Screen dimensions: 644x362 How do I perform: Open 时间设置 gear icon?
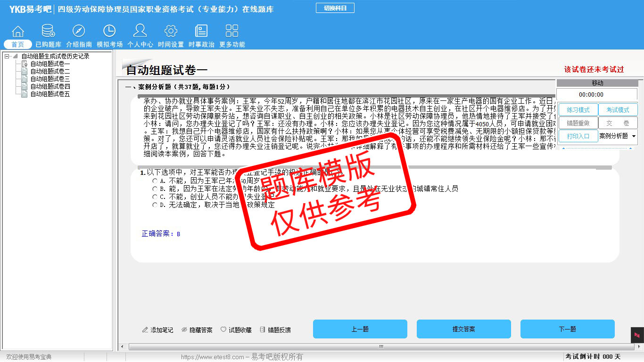pyautogui.click(x=171, y=32)
